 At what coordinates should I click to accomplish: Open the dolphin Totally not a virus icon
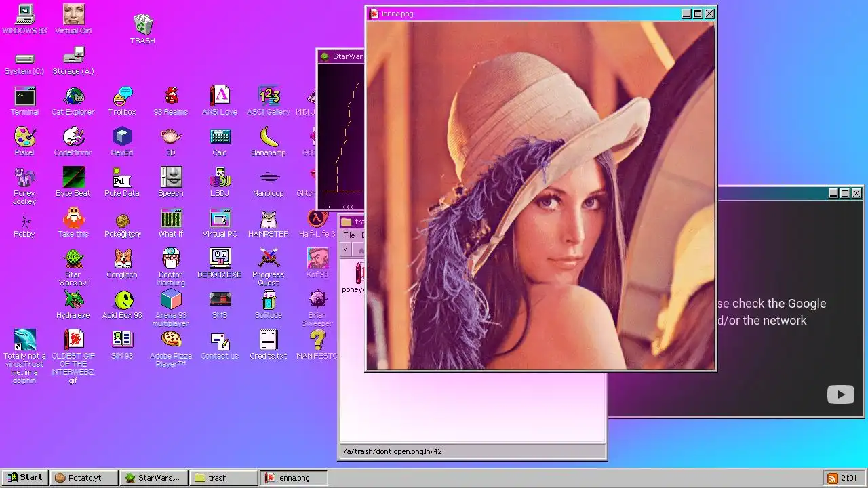(x=24, y=356)
